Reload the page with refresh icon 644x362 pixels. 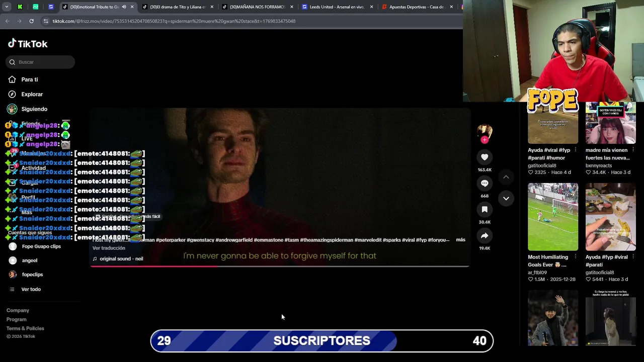[31, 21]
